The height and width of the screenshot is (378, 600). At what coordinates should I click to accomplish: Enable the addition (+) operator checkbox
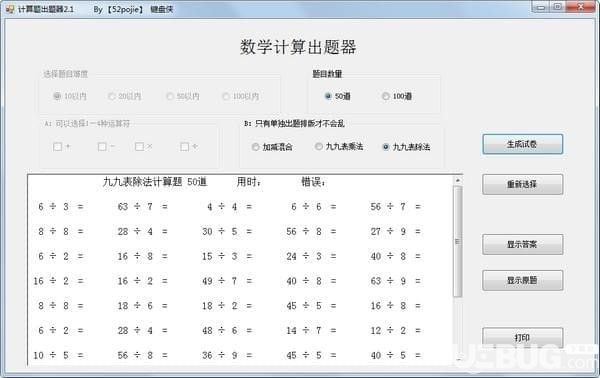(57, 147)
